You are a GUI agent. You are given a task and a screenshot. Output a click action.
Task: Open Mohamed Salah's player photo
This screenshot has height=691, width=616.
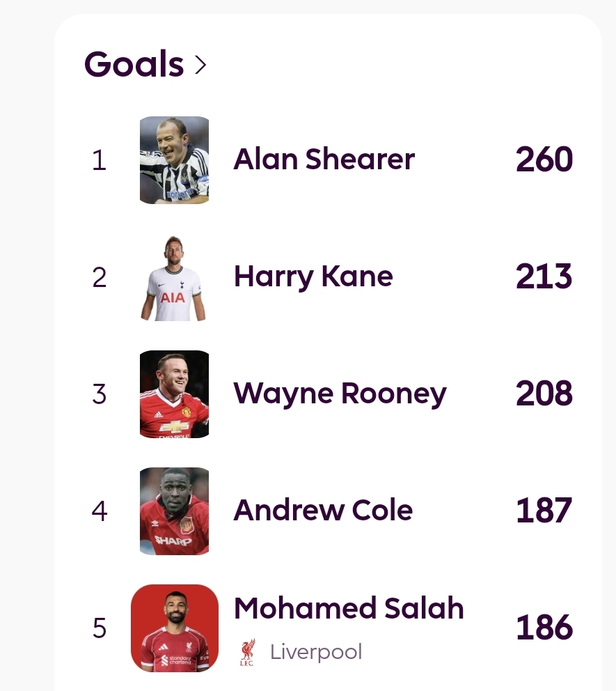[x=175, y=628]
